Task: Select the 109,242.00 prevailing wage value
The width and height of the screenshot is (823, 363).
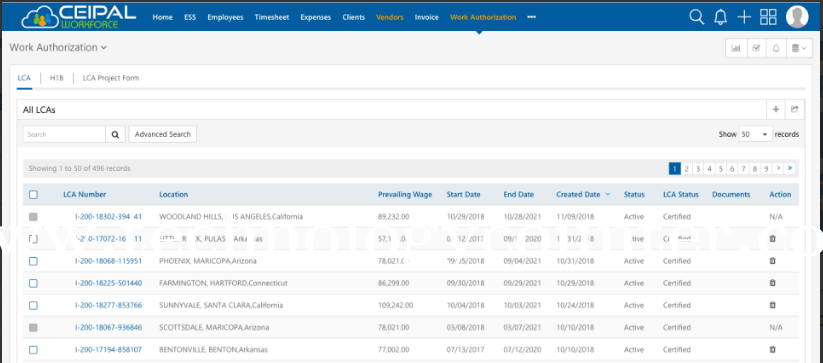Action: (x=395, y=305)
